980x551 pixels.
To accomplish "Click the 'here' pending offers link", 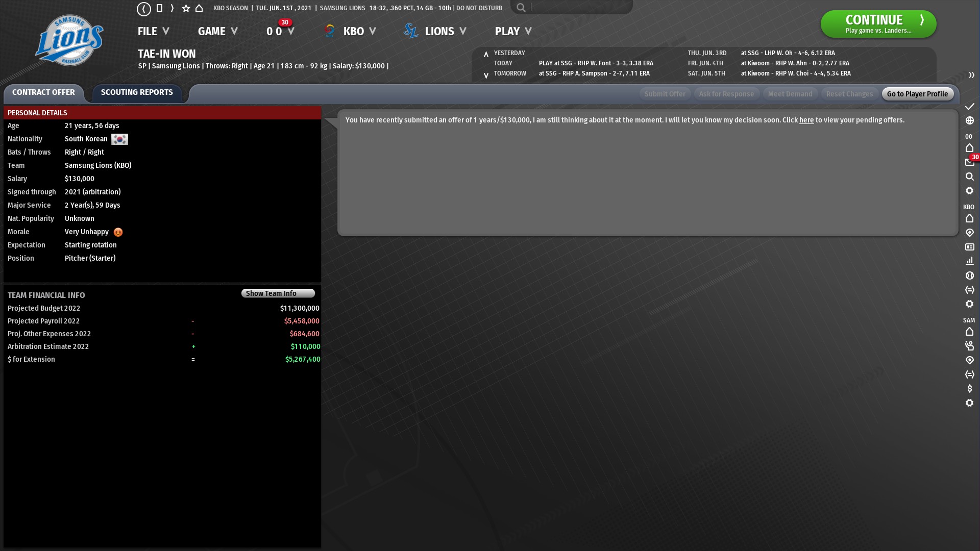I will tap(806, 120).
